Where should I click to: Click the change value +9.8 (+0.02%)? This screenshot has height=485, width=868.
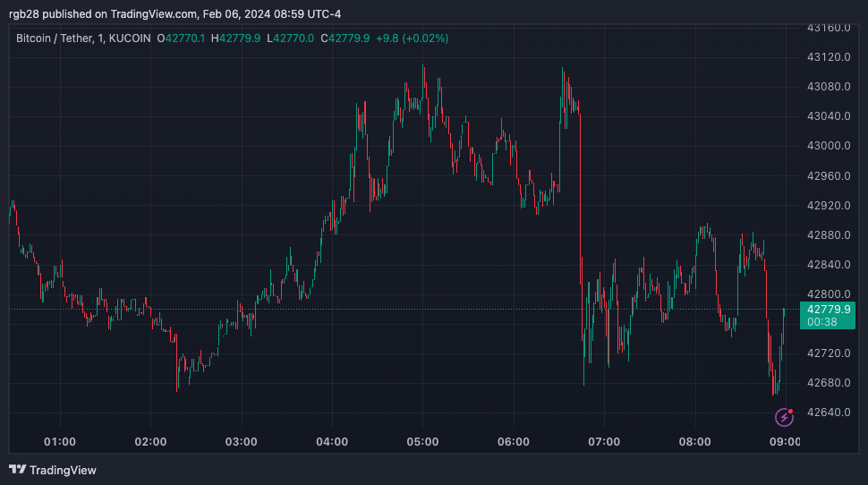412,38
